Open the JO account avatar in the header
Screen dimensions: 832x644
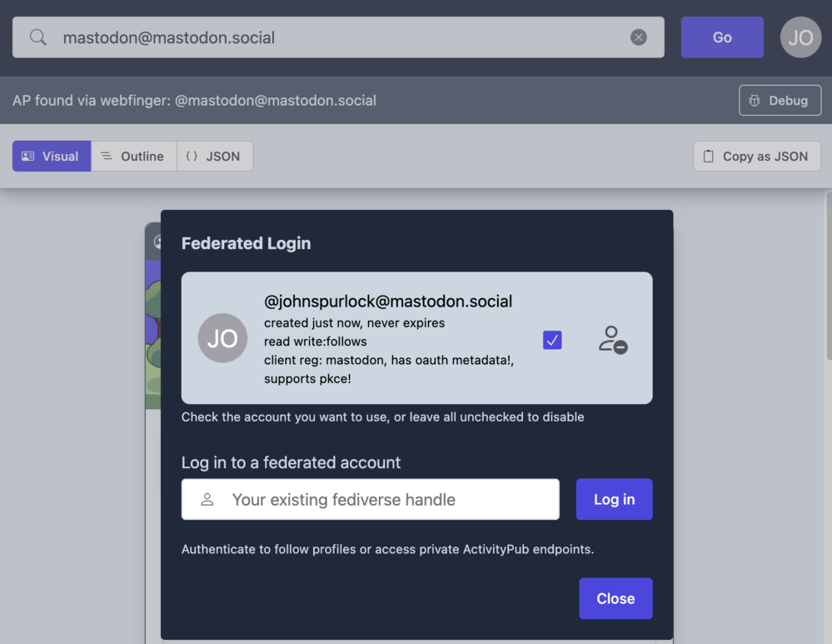point(800,37)
